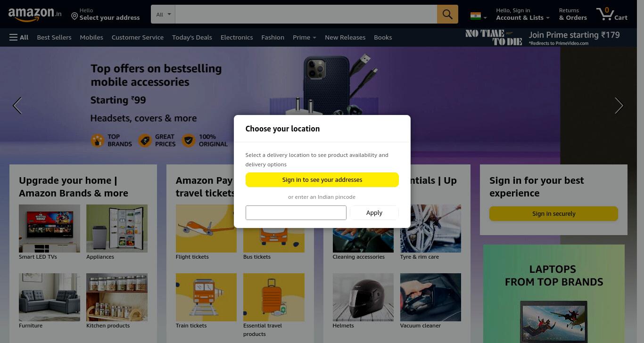Click the Apply pincode button

(374, 212)
